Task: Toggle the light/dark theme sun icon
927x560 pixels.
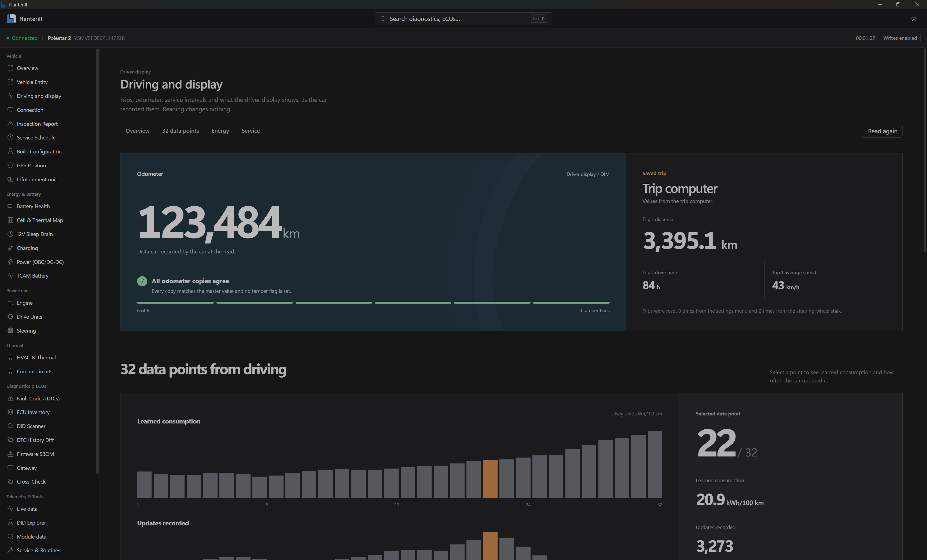Action: [x=914, y=19]
